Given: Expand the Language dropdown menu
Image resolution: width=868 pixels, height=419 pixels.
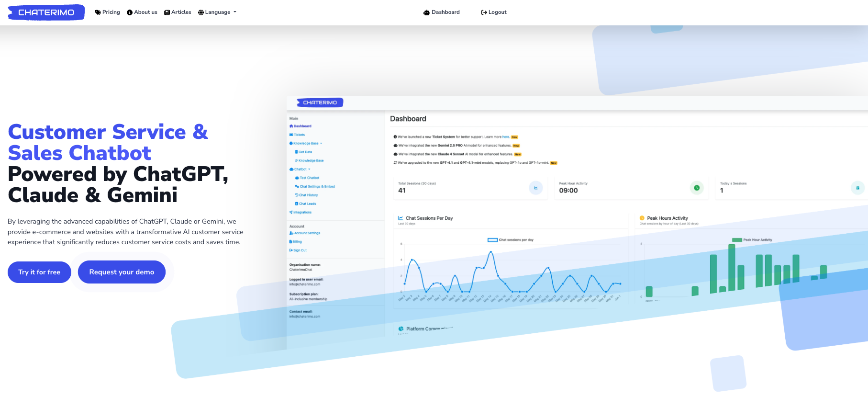Looking at the screenshot, I should tap(217, 12).
